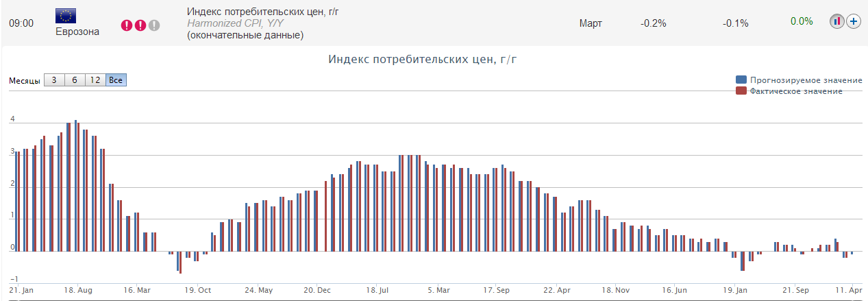The image size is (868, 301).
Task: Click the Еврозона region label
Action: 77,32
